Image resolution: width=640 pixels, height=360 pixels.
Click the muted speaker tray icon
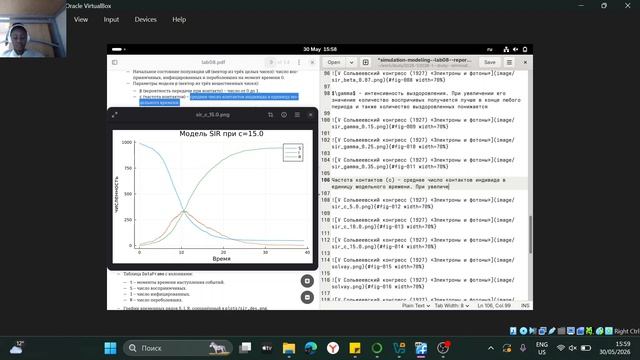pos(573,348)
